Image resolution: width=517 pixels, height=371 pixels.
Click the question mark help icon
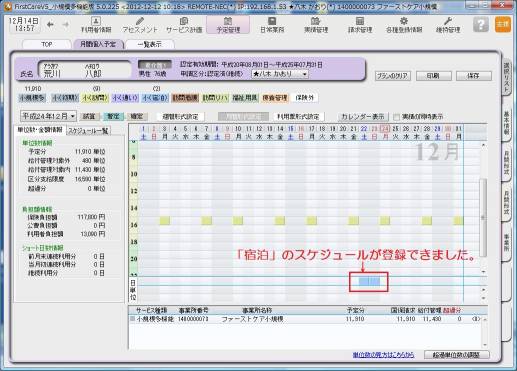(x=481, y=25)
